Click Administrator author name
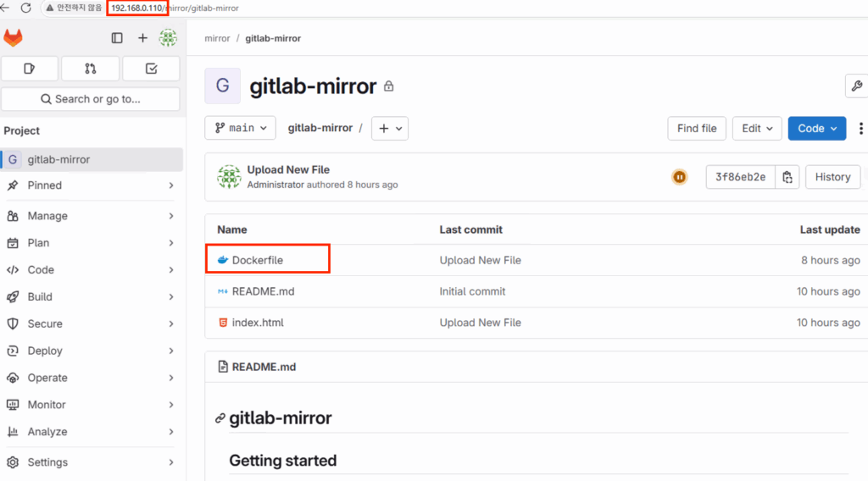Image resolution: width=868 pixels, height=481 pixels. click(275, 185)
